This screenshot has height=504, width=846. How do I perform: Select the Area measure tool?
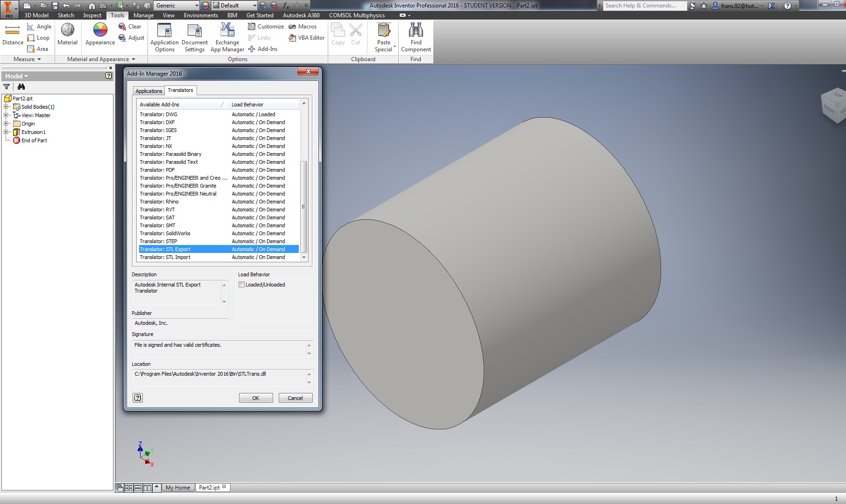[38, 49]
